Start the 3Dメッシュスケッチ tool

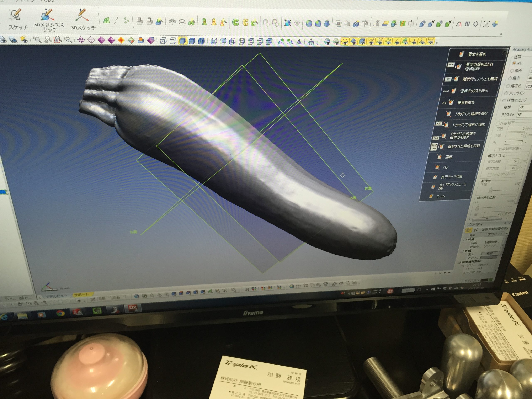pos(49,20)
